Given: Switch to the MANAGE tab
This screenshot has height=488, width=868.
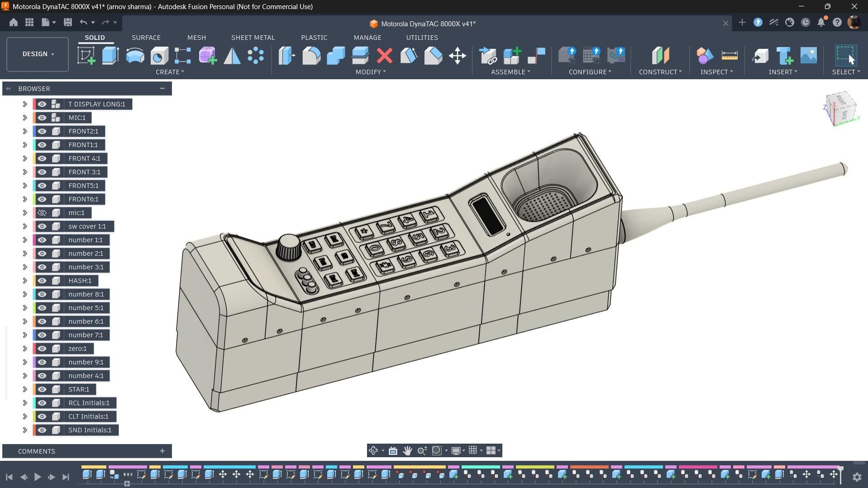Looking at the screenshot, I should coord(367,38).
